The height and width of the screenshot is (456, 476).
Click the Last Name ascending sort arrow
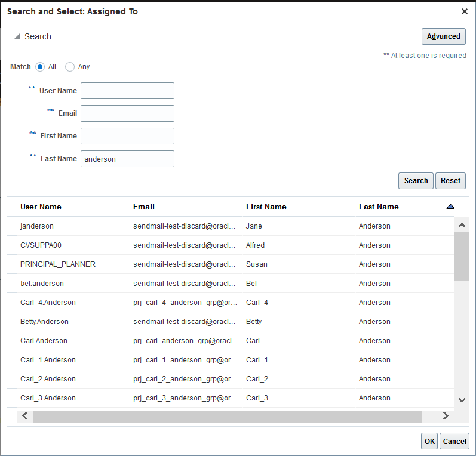click(x=450, y=207)
